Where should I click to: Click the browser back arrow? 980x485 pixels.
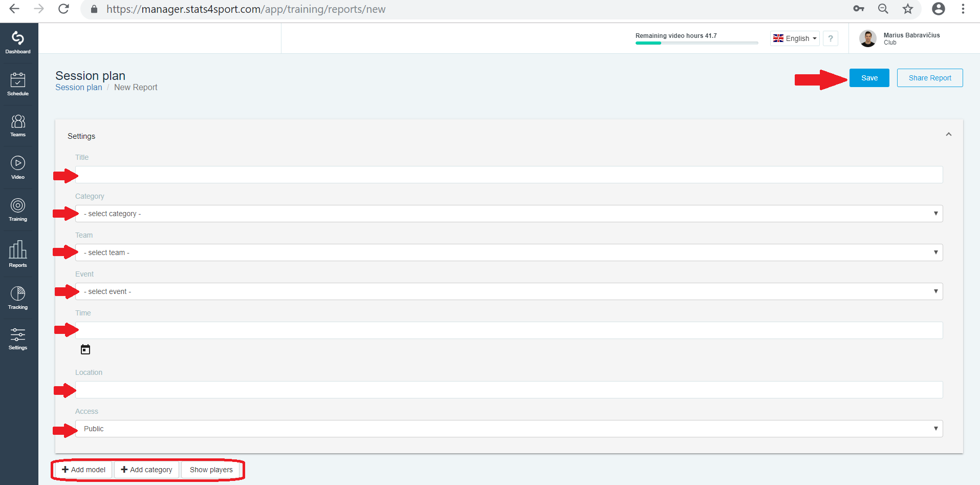pyautogui.click(x=14, y=9)
